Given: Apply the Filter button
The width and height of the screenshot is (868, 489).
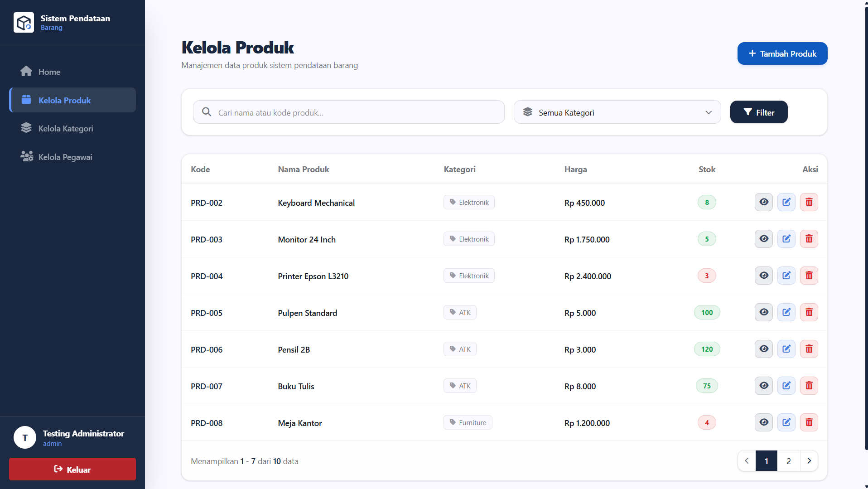Looking at the screenshot, I should [x=759, y=112].
